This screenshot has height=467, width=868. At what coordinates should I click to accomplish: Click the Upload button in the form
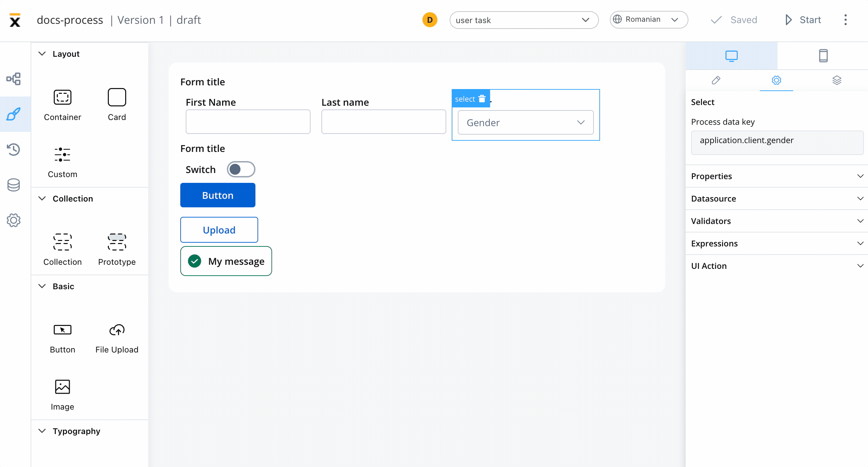(x=219, y=230)
